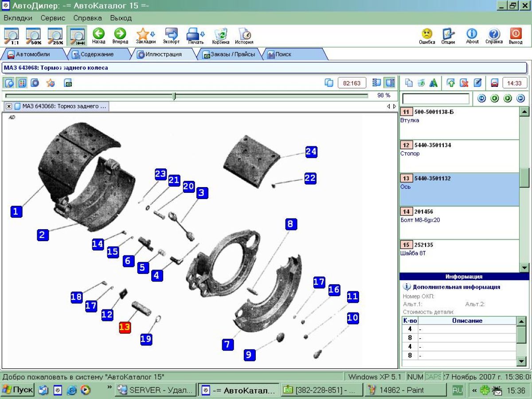Close the МАЗ 643068 illustration document tab
The height and width of the screenshot is (399, 532).
9,106
